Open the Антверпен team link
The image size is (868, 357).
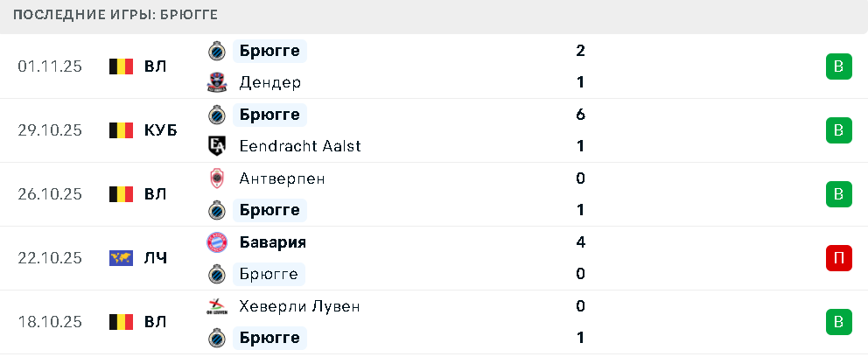(x=282, y=178)
